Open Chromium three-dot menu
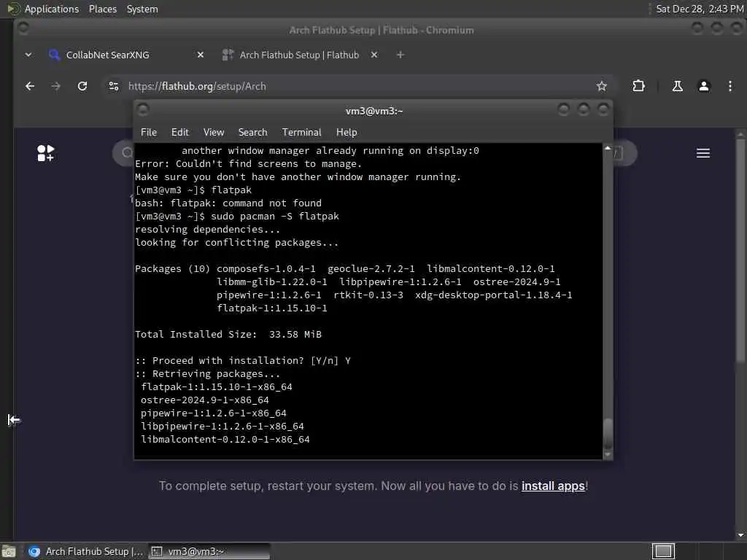 729,86
